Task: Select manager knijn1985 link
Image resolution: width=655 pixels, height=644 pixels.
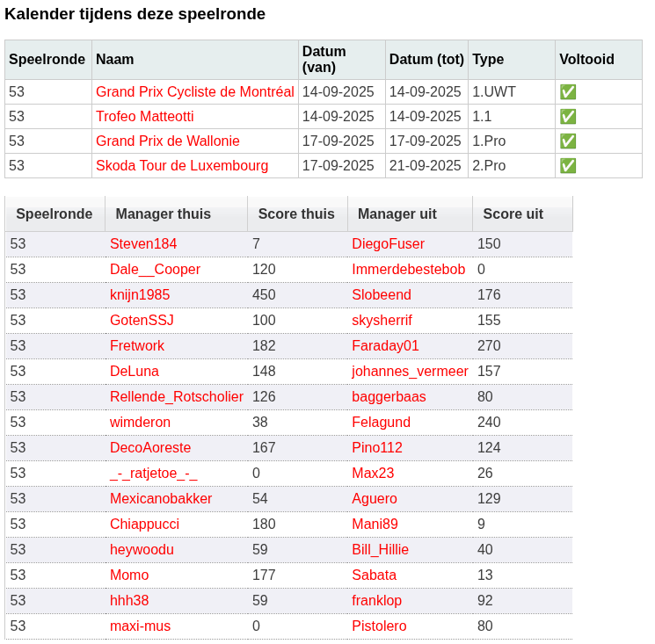Action: [140, 294]
